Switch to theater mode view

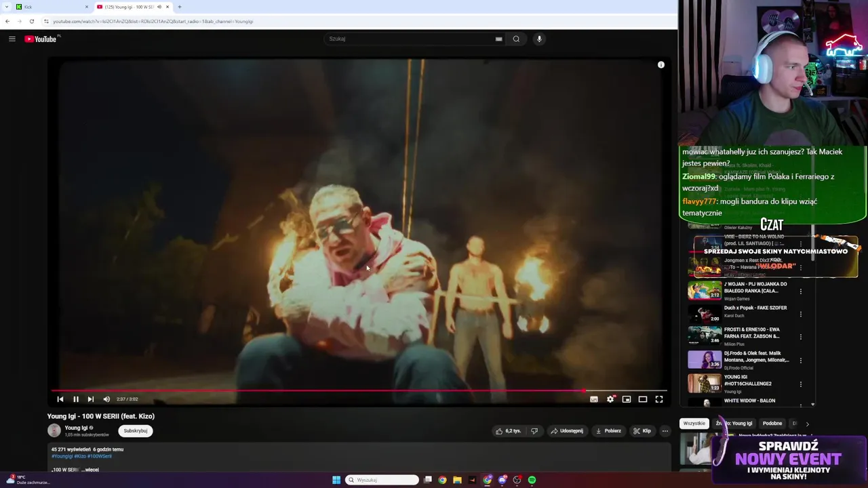643,399
